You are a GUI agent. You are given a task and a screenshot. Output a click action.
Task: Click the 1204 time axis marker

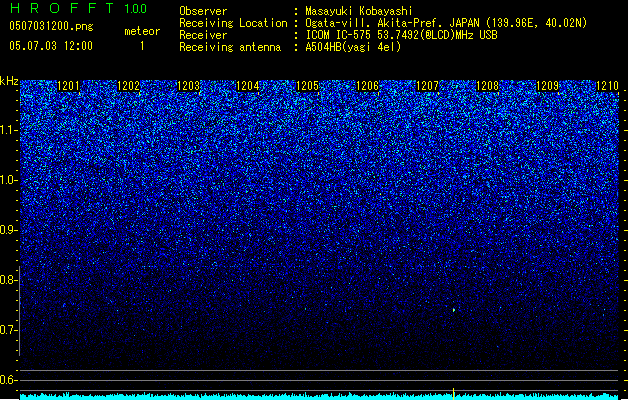pyautogui.click(x=248, y=85)
